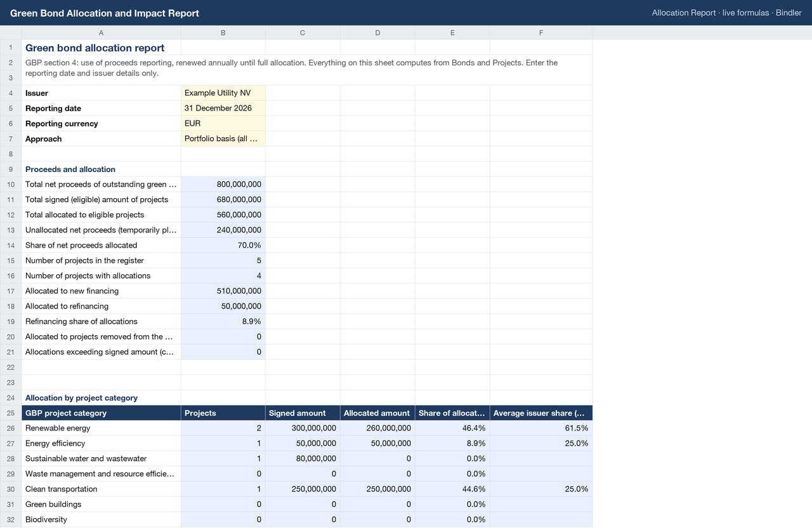Viewport: 812px width, 532px height.
Task: Select column F header
Action: click(541, 33)
